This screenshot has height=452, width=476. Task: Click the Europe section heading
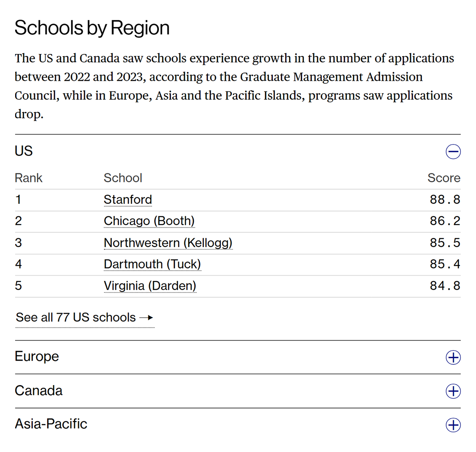pos(37,356)
